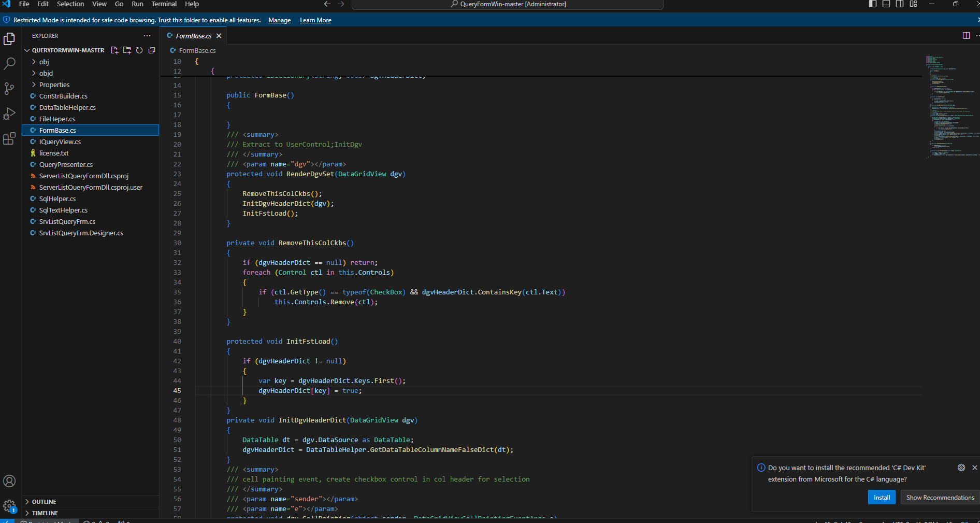Go back in navigation history

point(327,4)
